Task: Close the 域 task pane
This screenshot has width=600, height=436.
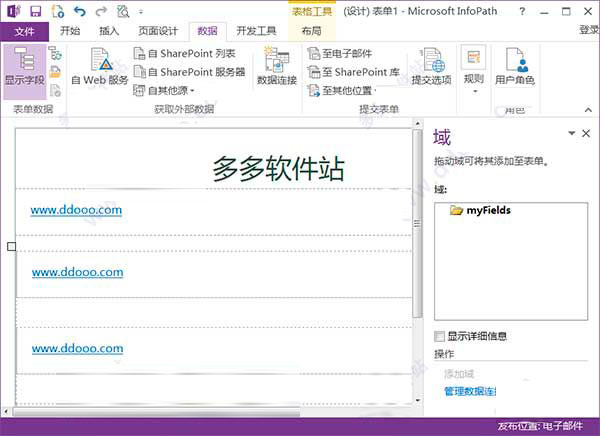Action: [x=586, y=133]
